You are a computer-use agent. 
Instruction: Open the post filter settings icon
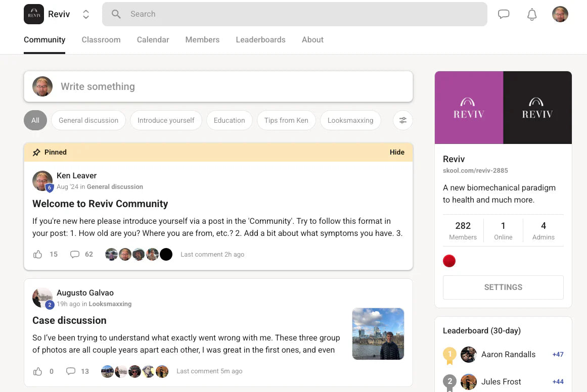pyautogui.click(x=402, y=120)
